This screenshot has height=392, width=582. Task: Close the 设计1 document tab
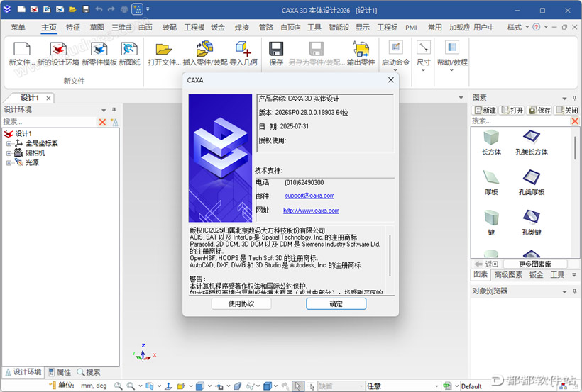(x=48, y=99)
